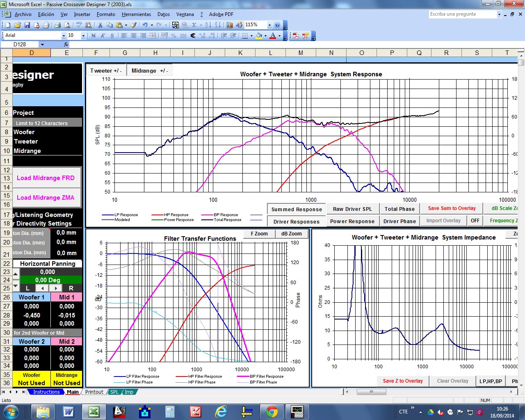
Task: Click the Paste clipboard icon
Action: (x=119, y=25)
